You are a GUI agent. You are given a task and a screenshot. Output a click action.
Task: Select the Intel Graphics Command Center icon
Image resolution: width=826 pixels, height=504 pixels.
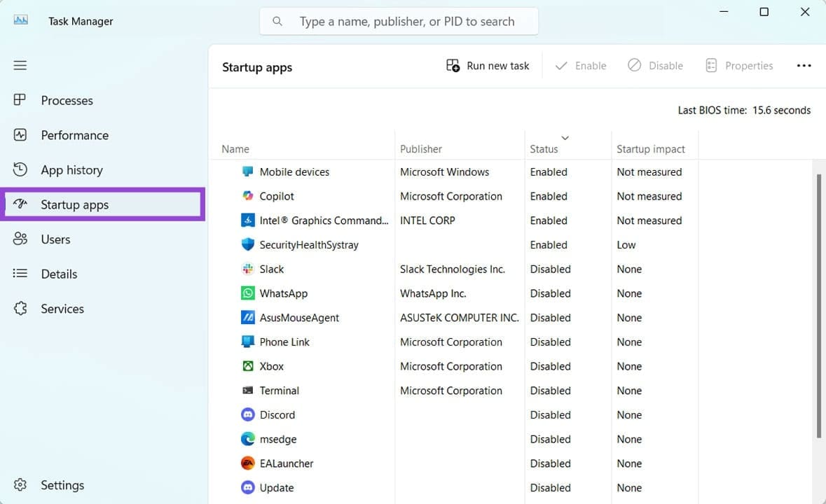(x=247, y=220)
